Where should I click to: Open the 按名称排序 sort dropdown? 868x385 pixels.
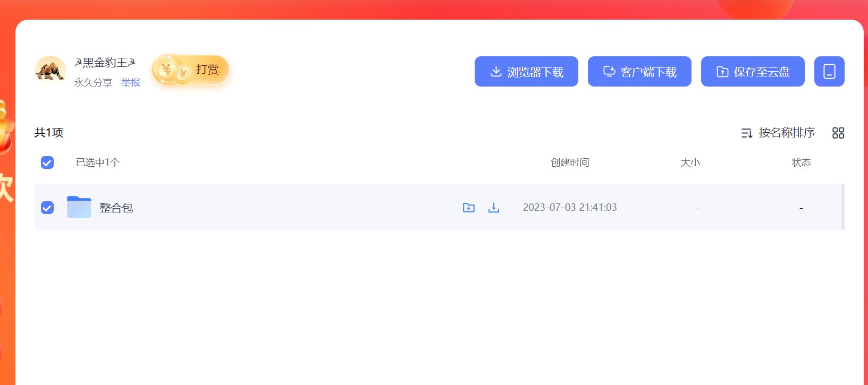778,133
